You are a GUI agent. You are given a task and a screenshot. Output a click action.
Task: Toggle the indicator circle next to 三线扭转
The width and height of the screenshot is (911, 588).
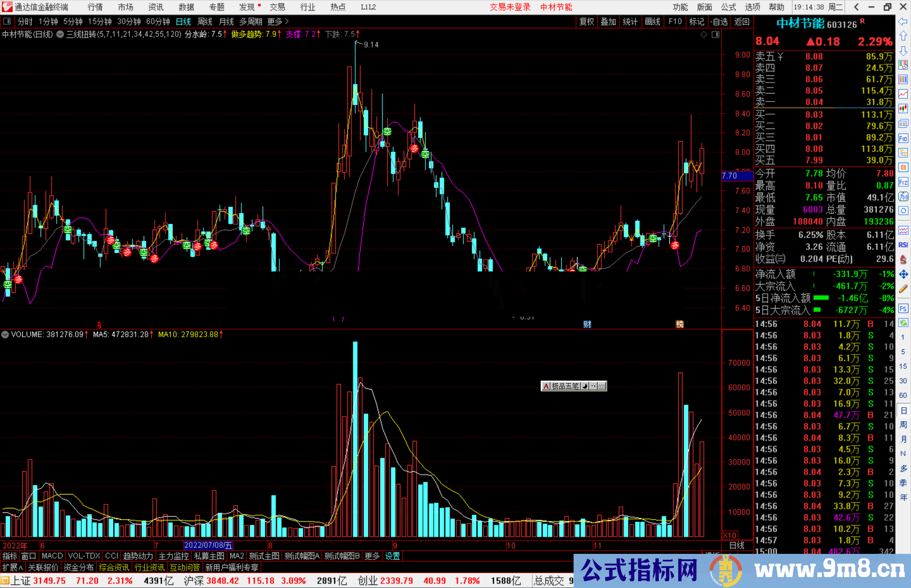tap(60, 34)
